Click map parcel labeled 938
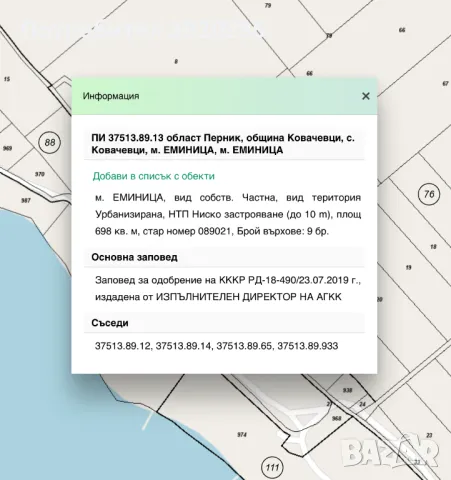The height and width of the screenshot is (480, 451). pyautogui.click(x=347, y=390)
